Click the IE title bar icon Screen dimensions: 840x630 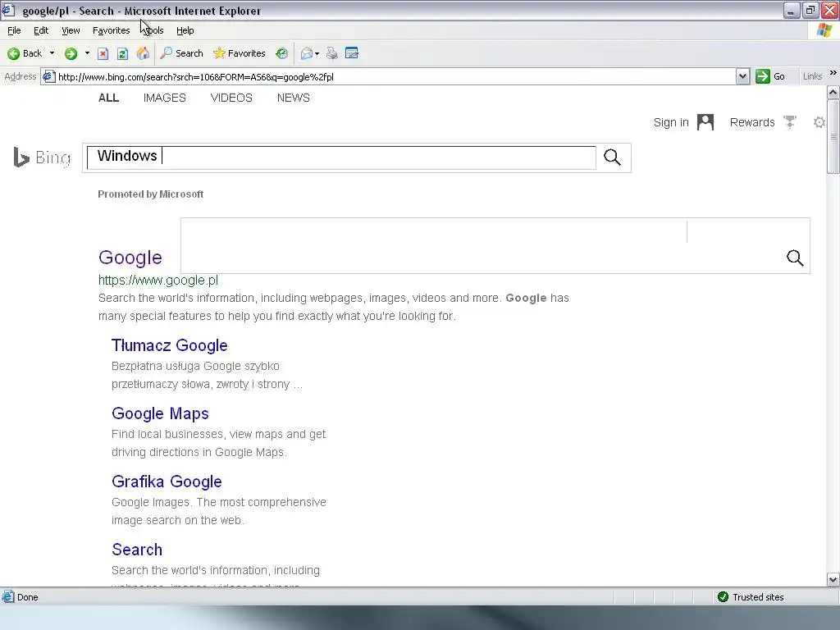pos(8,10)
